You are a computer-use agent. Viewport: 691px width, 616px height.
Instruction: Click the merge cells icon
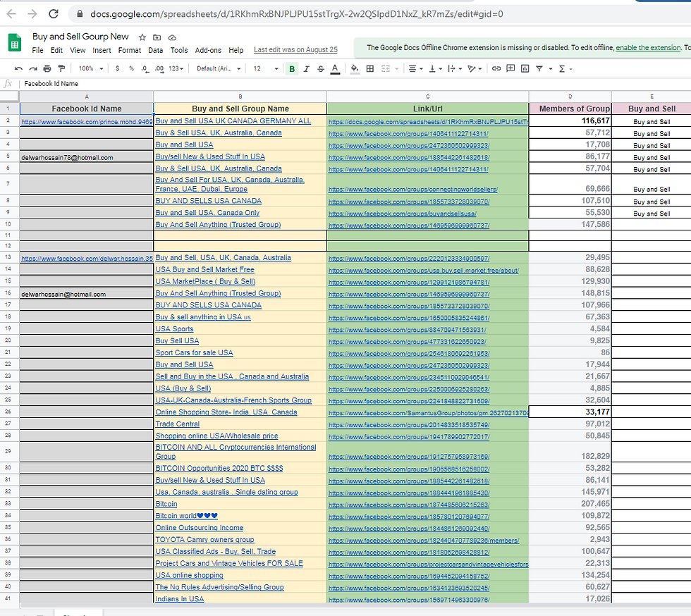386,69
